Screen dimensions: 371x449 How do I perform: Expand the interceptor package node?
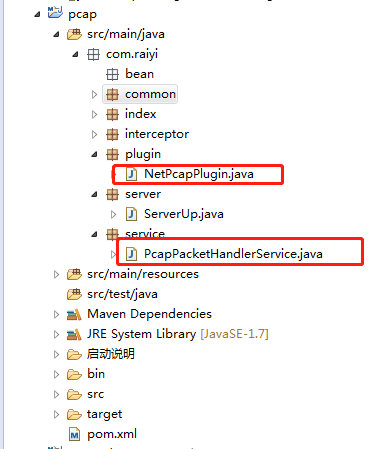pyautogui.click(x=94, y=134)
